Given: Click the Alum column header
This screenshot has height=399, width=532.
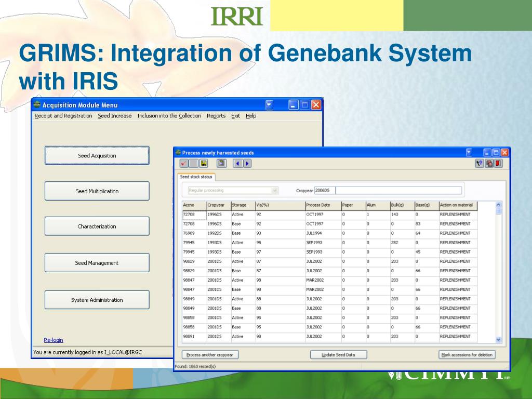Looking at the screenshot, I should click(378, 205).
